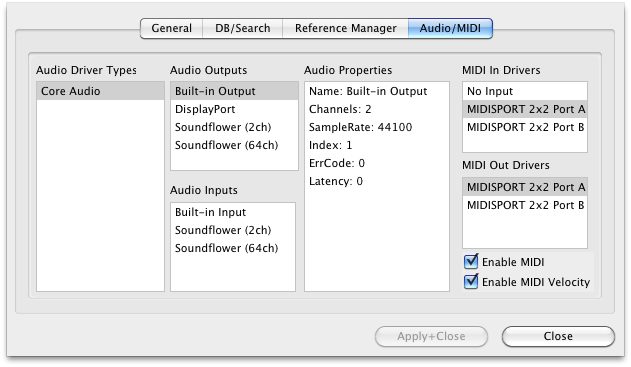This screenshot has height=367, width=631.
Task: Select the Audio/MIDI tab
Action: click(450, 28)
